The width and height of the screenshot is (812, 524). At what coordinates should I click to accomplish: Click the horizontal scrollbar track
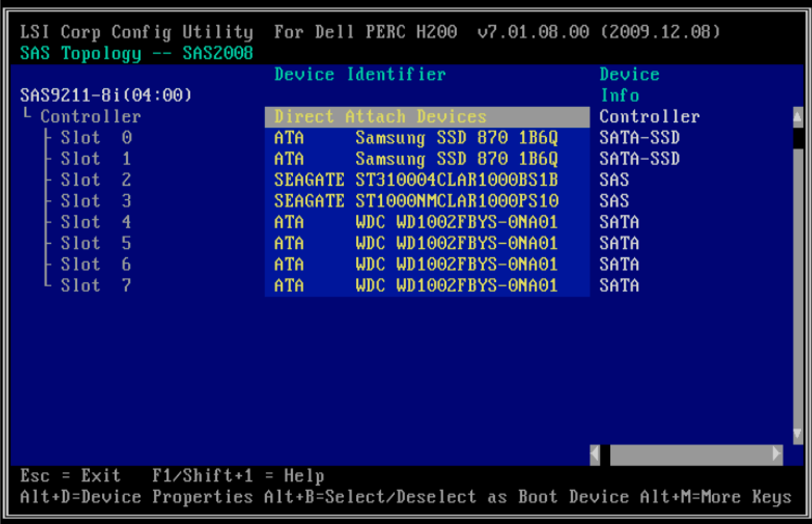pos(691,454)
